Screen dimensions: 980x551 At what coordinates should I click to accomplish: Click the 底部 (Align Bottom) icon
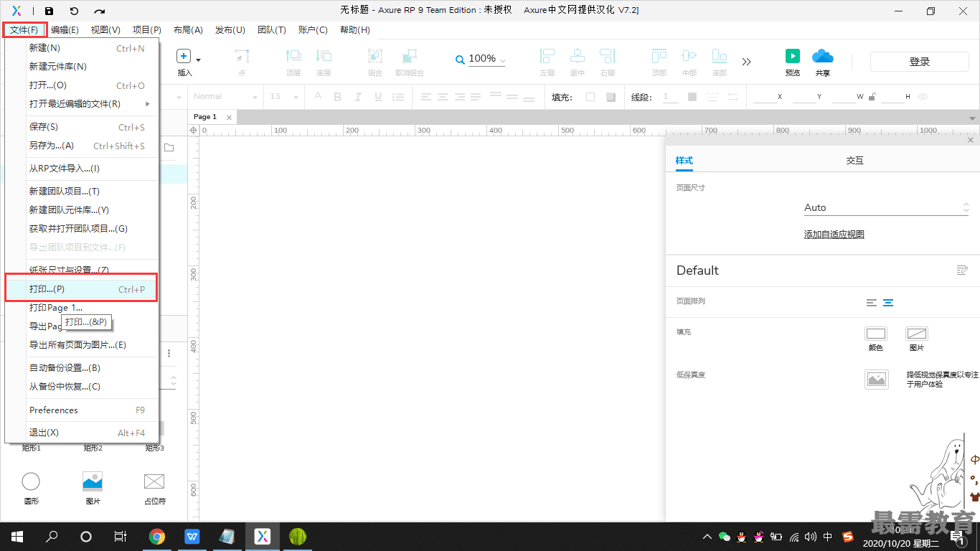(x=720, y=57)
